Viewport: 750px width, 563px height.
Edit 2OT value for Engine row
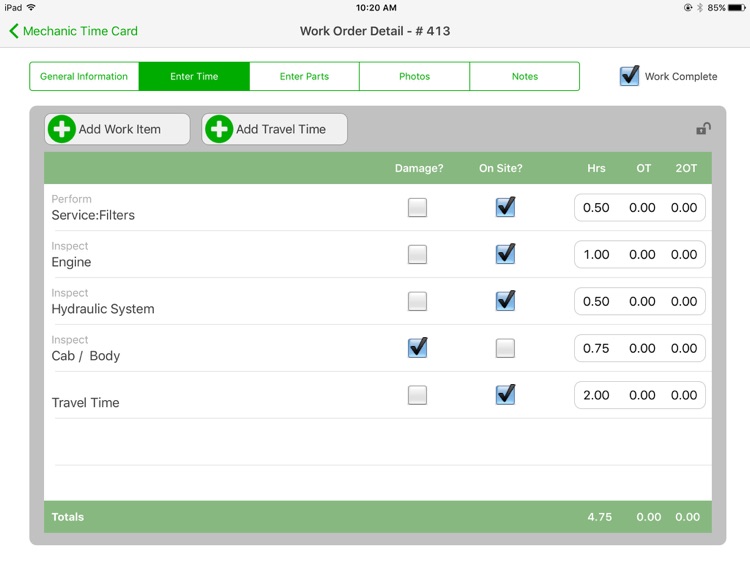pos(684,254)
